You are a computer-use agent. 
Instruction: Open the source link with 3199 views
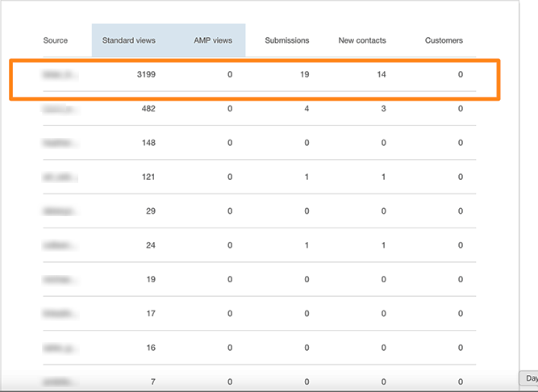click(60, 74)
